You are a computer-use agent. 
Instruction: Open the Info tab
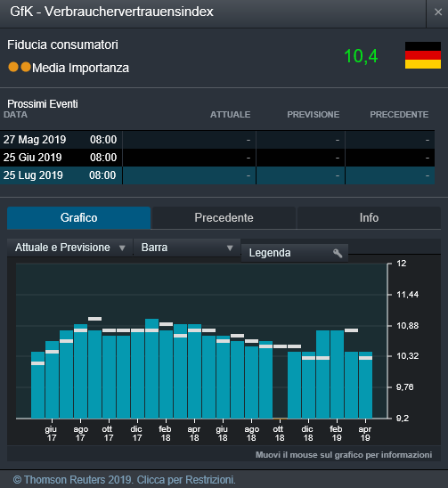point(369,217)
